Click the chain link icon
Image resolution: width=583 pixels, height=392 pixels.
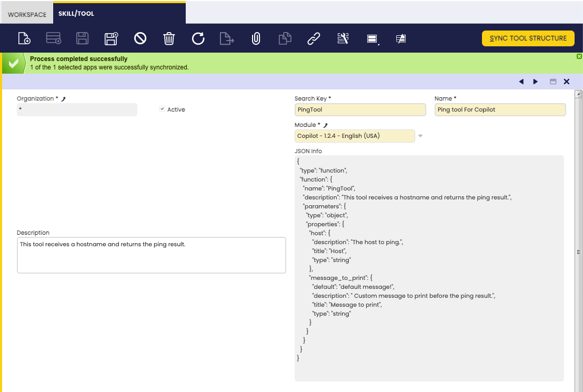point(314,38)
